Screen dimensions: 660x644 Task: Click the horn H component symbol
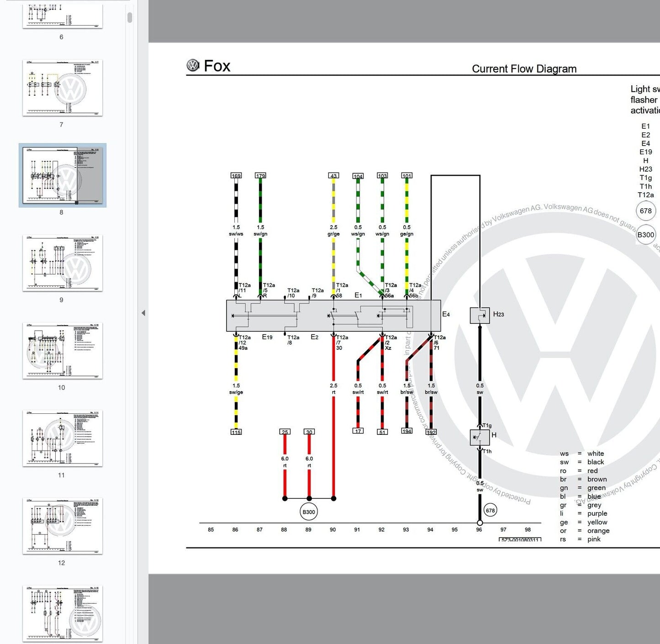tap(480, 437)
